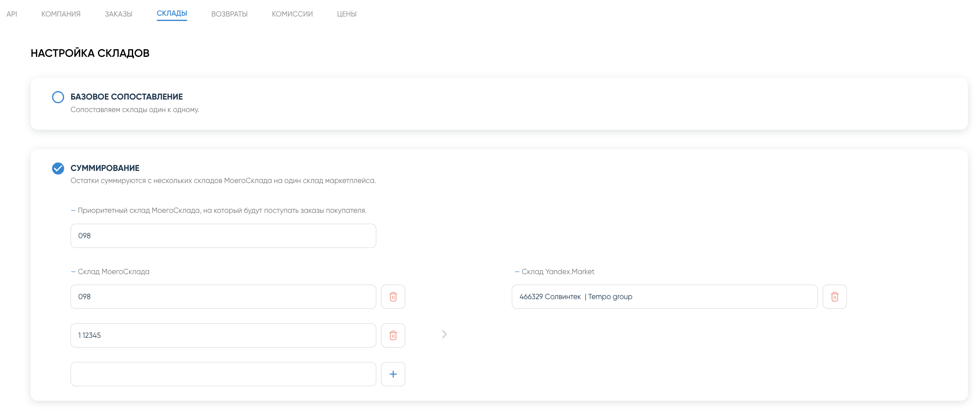
Task: Toggle the Суммирование checked option
Action: pos(58,169)
